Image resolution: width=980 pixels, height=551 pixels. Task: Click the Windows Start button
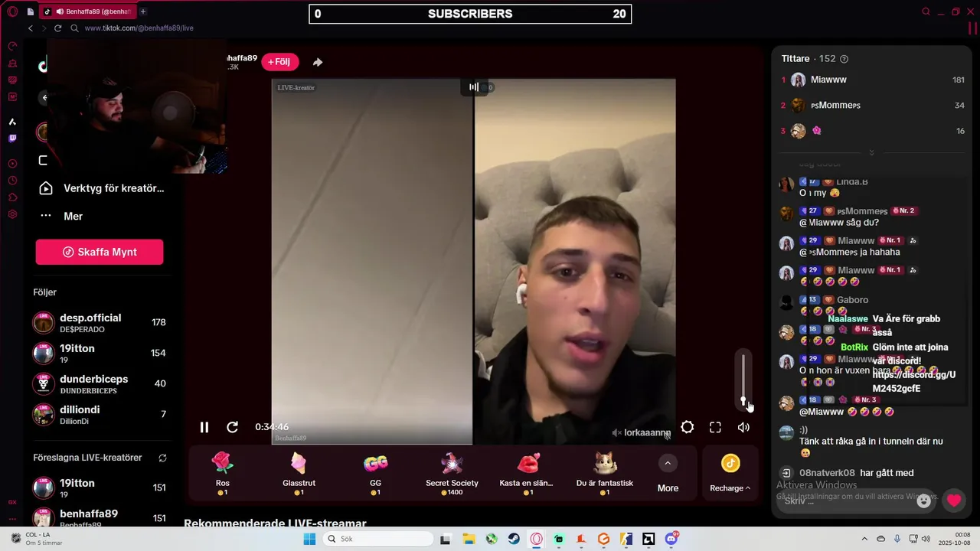tap(309, 539)
